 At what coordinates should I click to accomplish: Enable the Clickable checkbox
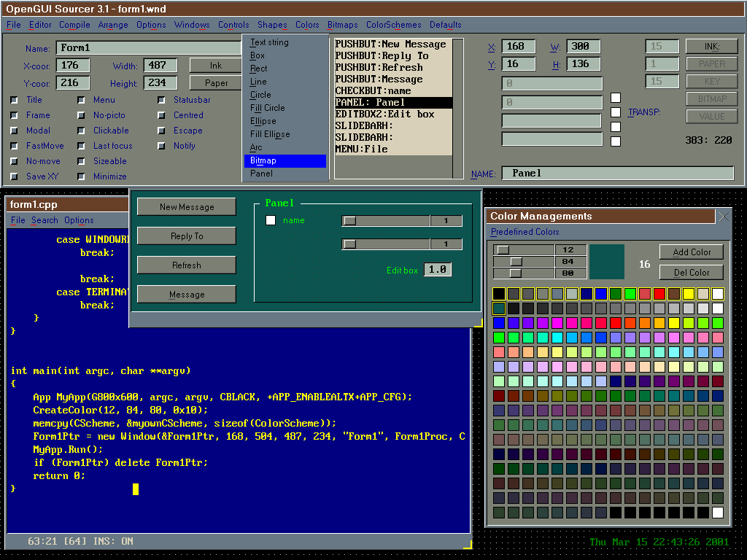pyautogui.click(x=82, y=131)
